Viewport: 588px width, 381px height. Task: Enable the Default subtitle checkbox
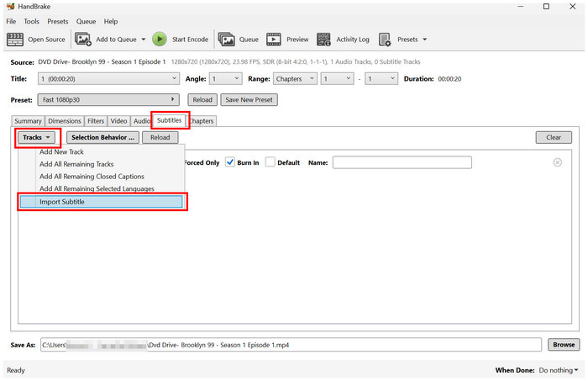270,162
